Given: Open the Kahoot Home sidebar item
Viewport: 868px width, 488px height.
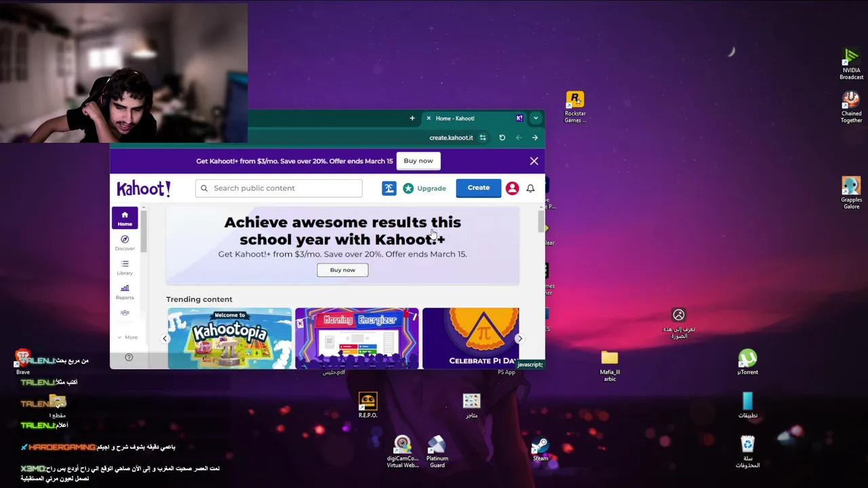Looking at the screenshot, I should click(125, 218).
